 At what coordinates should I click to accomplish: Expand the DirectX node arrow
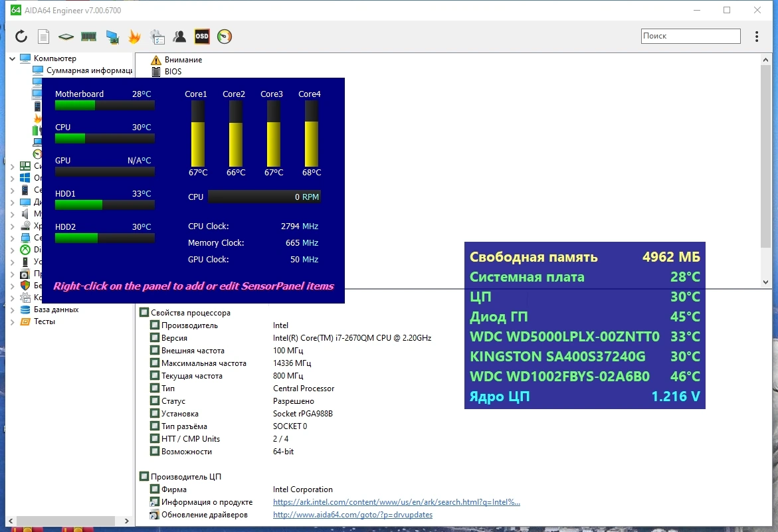[x=13, y=250]
